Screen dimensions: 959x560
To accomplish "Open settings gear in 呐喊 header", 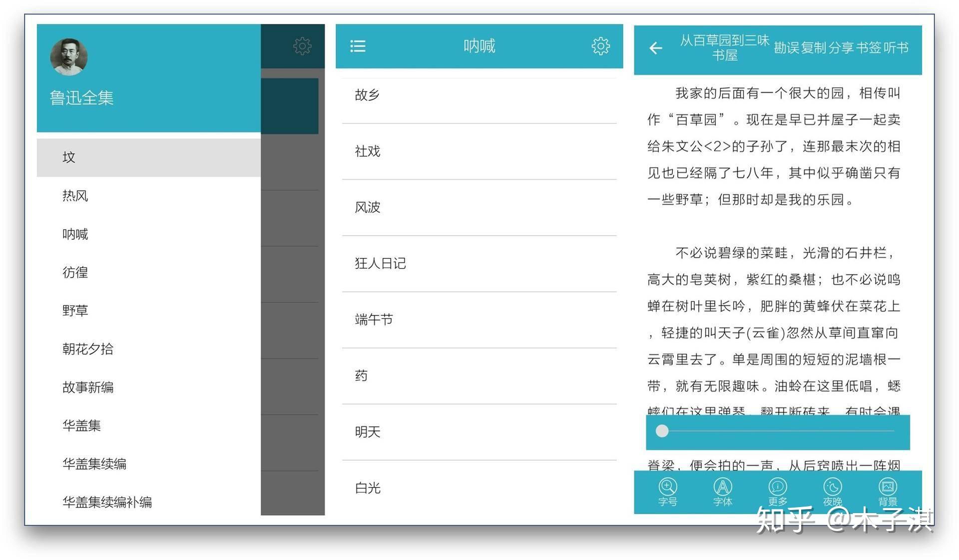I will point(600,46).
